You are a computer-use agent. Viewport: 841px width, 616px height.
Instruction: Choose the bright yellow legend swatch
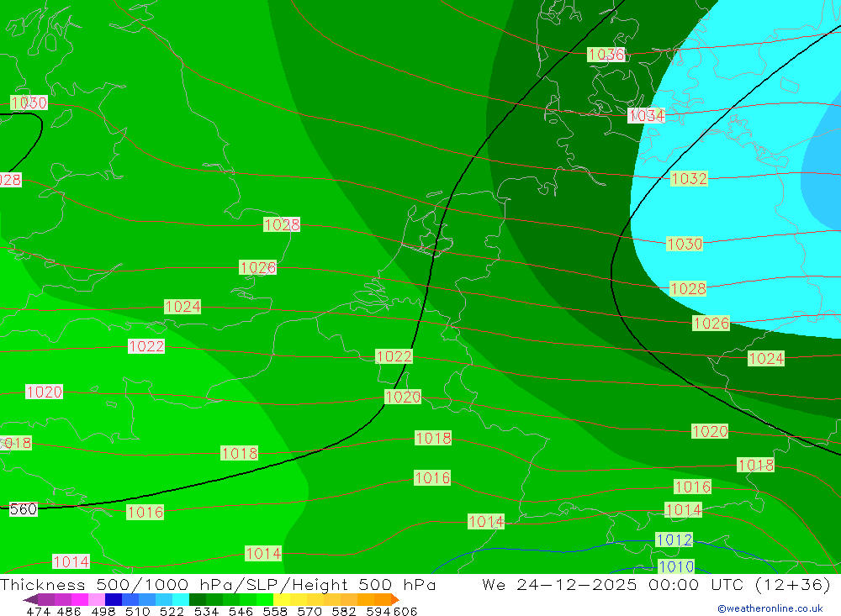[x=282, y=599]
